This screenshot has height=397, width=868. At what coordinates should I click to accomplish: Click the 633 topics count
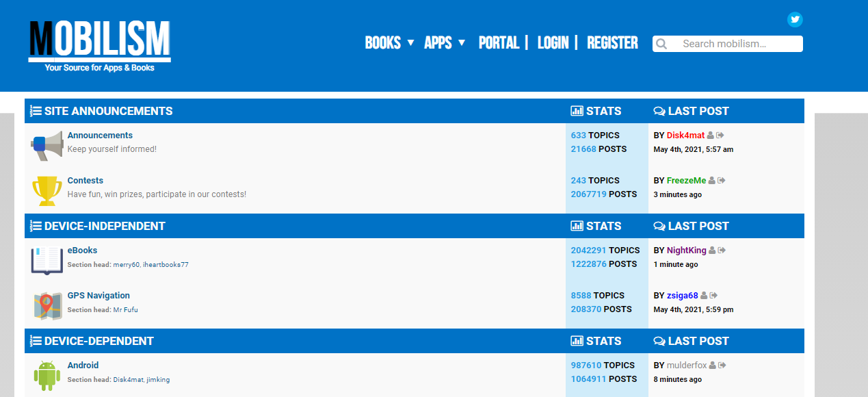(x=579, y=136)
